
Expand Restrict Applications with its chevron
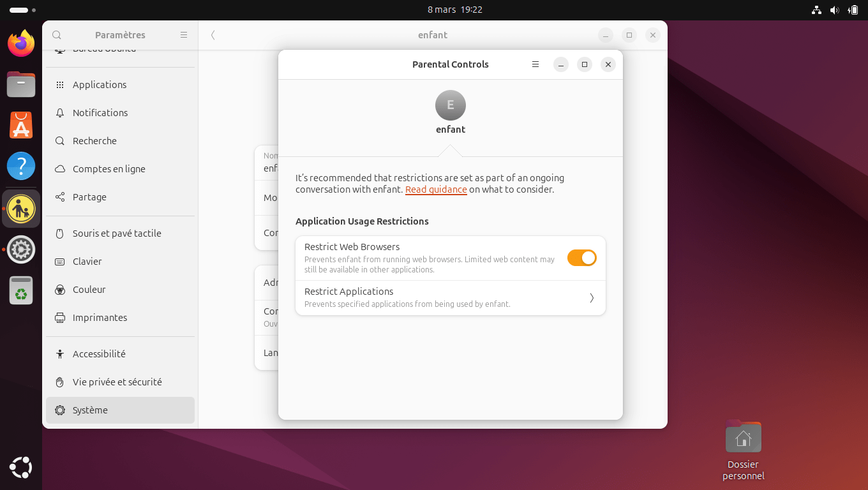coord(592,298)
